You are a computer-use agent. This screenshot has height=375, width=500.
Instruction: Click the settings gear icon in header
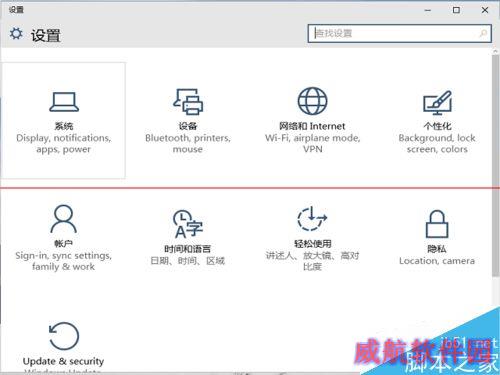[16, 34]
